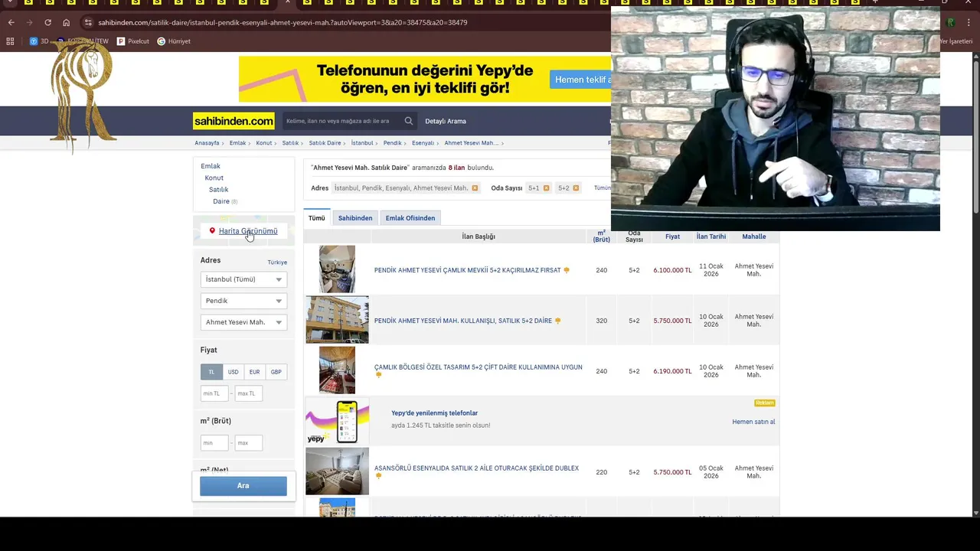Click the Türkiye link beside Adres

pyautogui.click(x=277, y=262)
